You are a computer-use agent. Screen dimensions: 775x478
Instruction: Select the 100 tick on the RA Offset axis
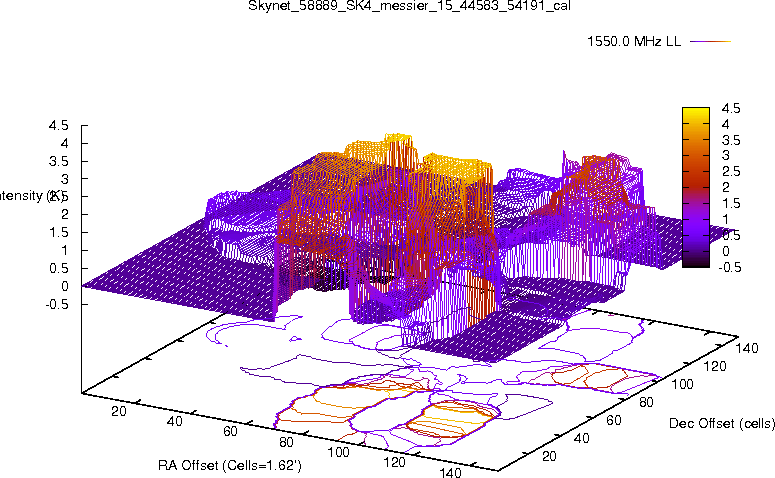point(339,452)
